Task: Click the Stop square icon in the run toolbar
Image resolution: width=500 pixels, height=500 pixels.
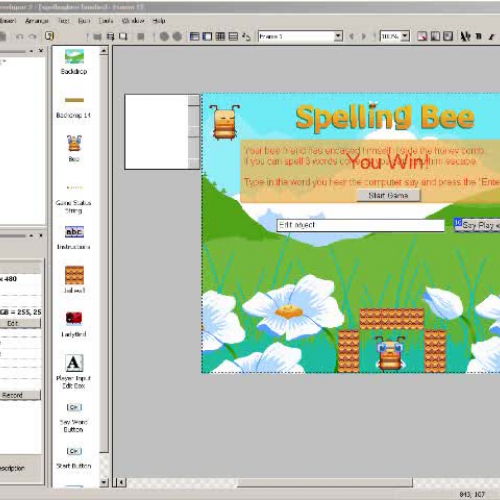Action: click(x=141, y=36)
